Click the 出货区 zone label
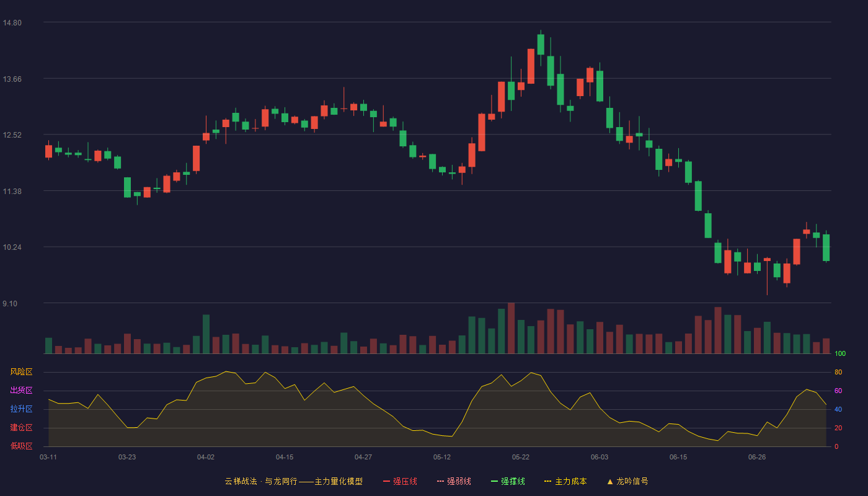868x496 pixels. coord(21,391)
